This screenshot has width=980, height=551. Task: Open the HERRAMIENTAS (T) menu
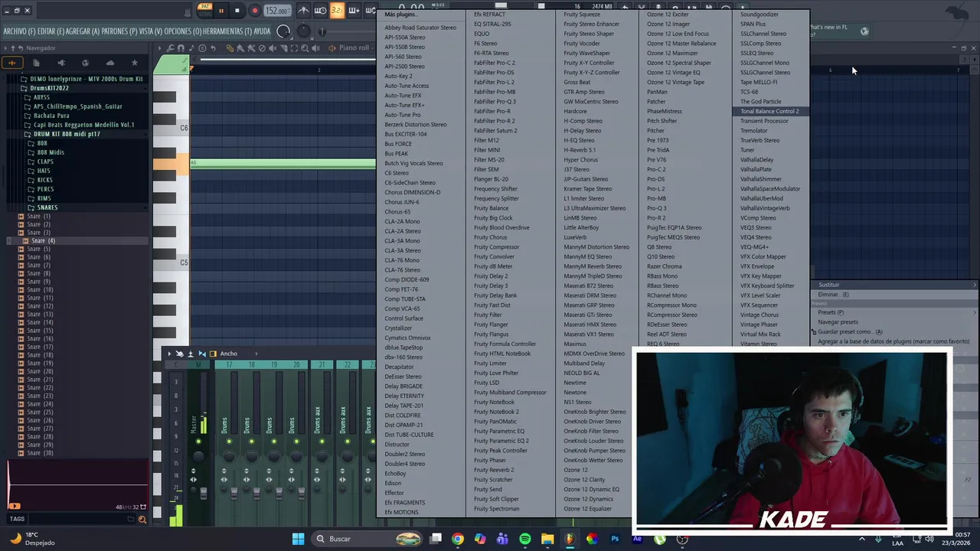pos(227,31)
